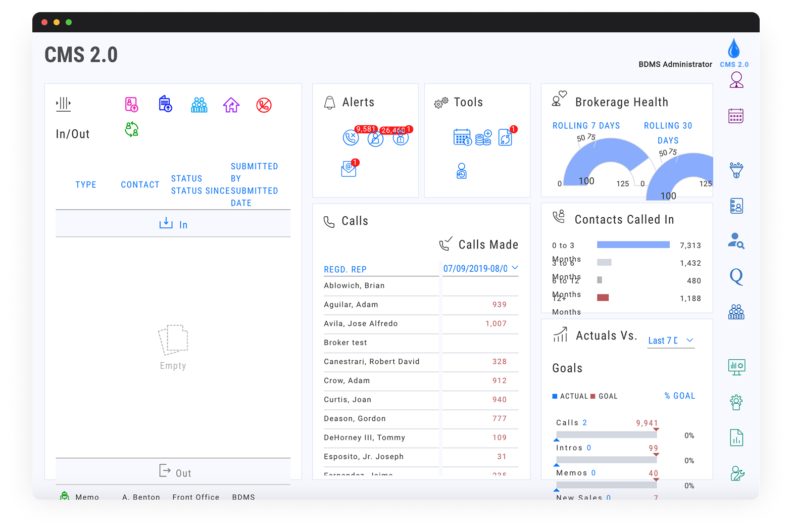
Task: Select the DeHorney III, Tommy row
Action: (x=421, y=438)
